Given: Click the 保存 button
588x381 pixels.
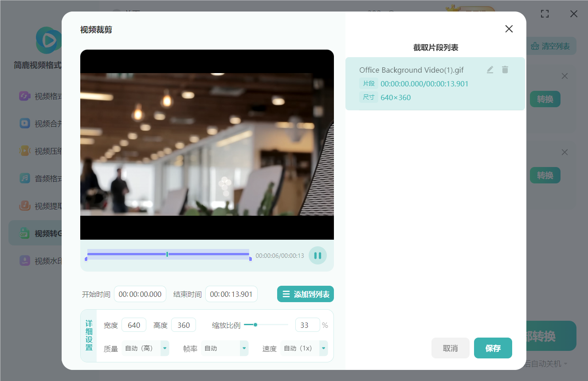Looking at the screenshot, I should 493,348.
